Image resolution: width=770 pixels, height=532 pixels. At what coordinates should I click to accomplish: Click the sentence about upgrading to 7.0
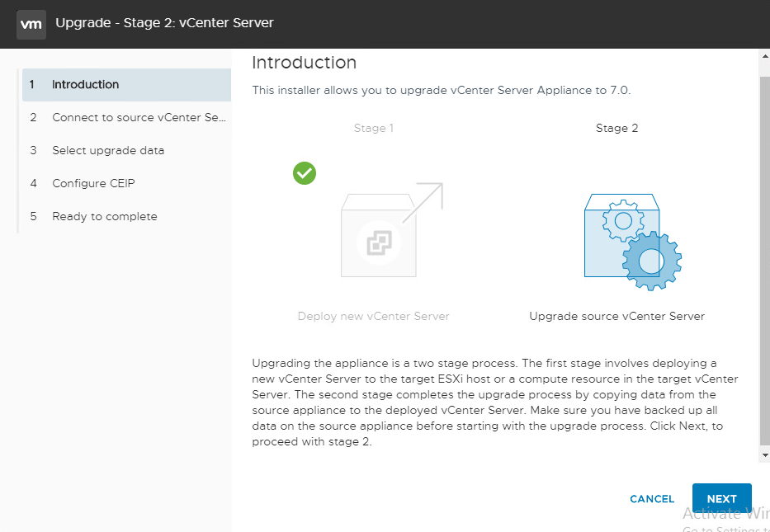441,90
